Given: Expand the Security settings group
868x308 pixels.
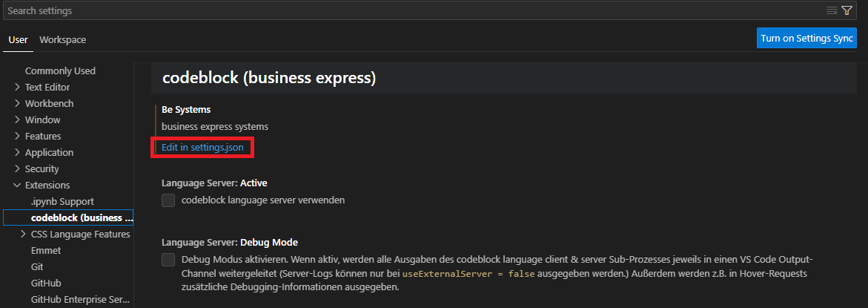Looking at the screenshot, I should click(x=18, y=169).
